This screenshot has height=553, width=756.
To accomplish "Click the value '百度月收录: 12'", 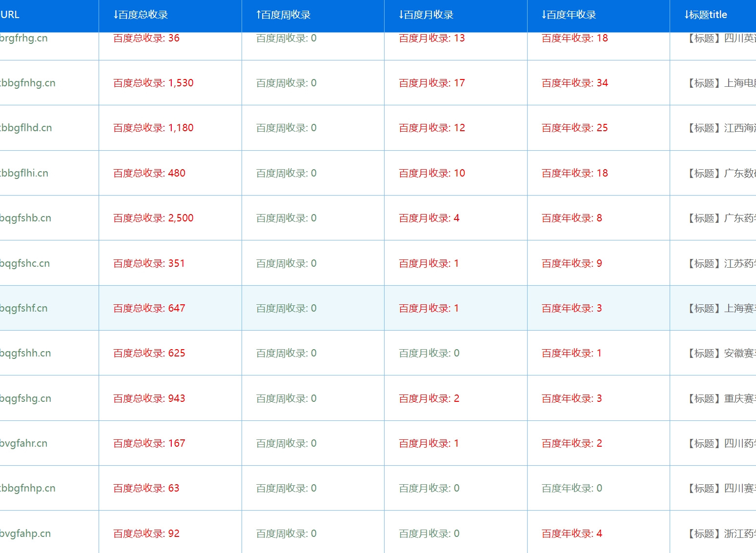I will point(432,128).
